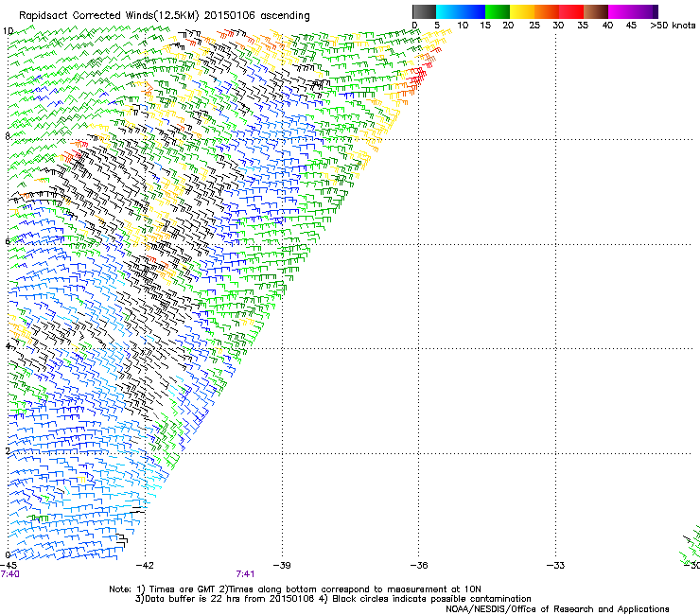This screenshot has height=615, width=700.
Task: Click the green wind barbs at bottom right corner
Action: 690,546
